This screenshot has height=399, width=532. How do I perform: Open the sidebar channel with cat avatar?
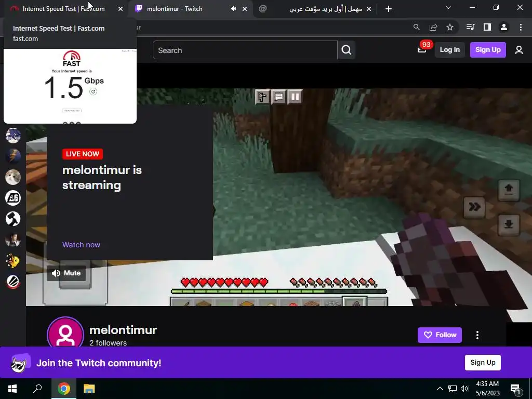pos(13,177)
